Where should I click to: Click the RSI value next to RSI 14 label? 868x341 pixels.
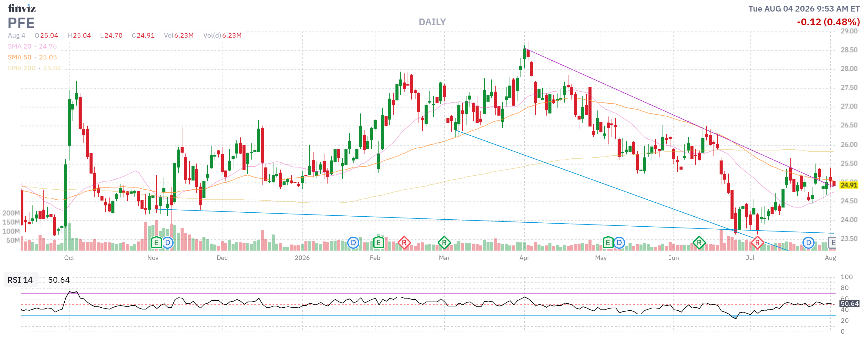[59, 280]
